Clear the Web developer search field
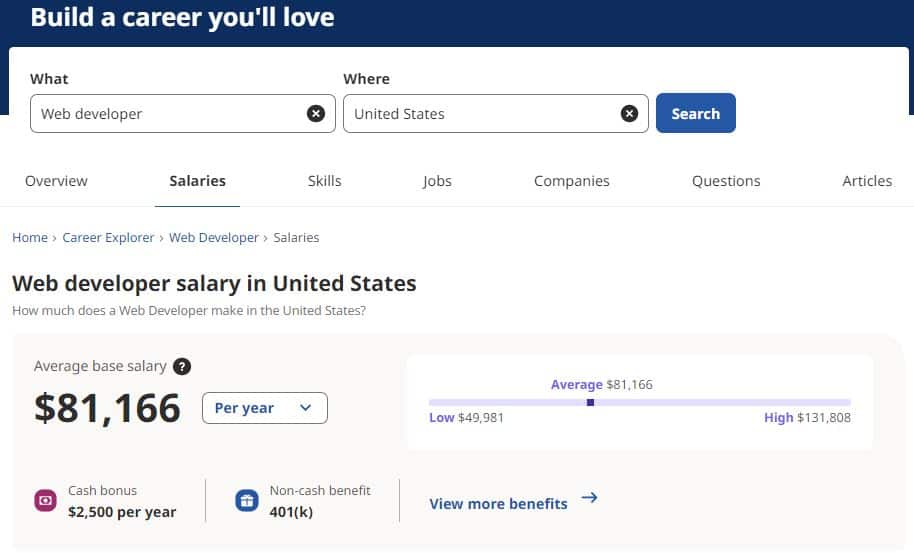The height and width of the screenshot is (553, 914). point(316,114)
